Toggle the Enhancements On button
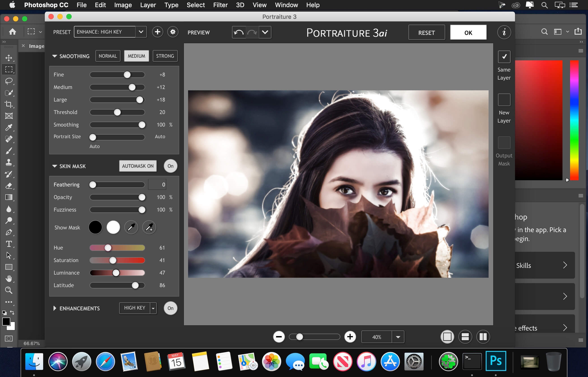Screen dimensions: 588x377 [x=170, y=308]
